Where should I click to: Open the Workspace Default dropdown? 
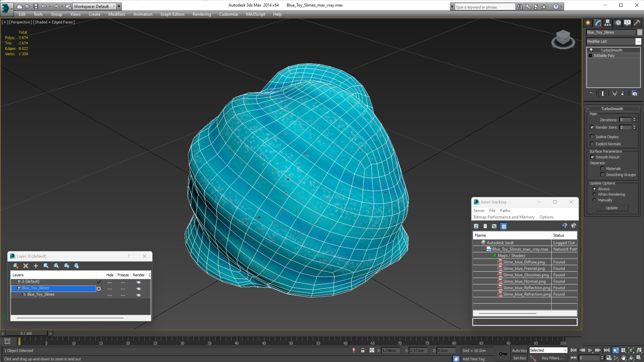tap(114, 7)
